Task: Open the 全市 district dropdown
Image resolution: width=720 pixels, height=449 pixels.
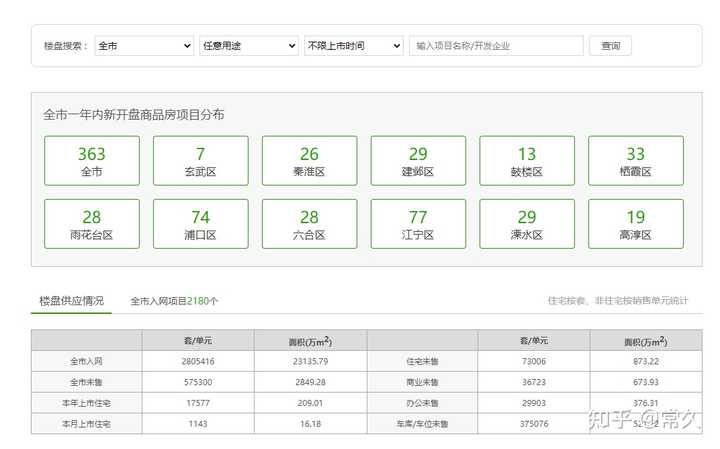Action: pyautogui.click(x=144, y=46)
